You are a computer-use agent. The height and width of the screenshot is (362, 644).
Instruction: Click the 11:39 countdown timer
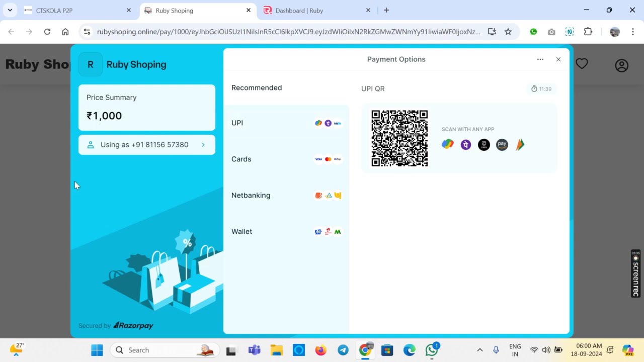click(541, 89)
